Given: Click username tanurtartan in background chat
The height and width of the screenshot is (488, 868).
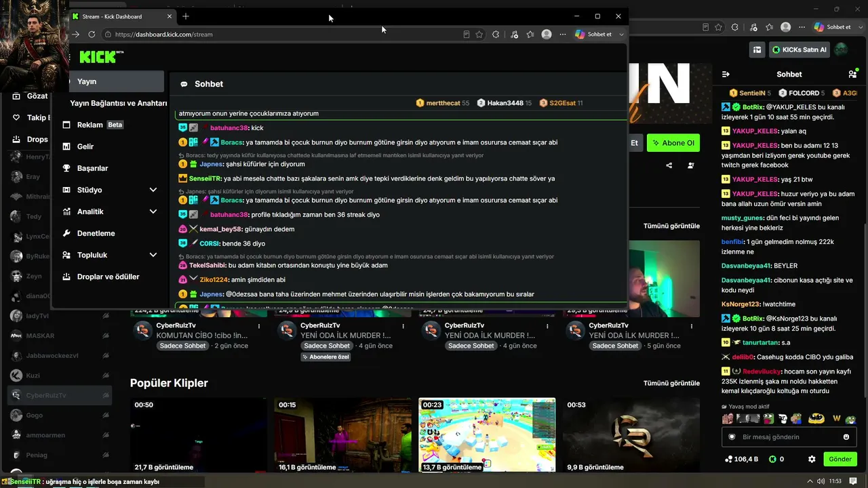Looking at the screenshot, I should click(759, 342).
